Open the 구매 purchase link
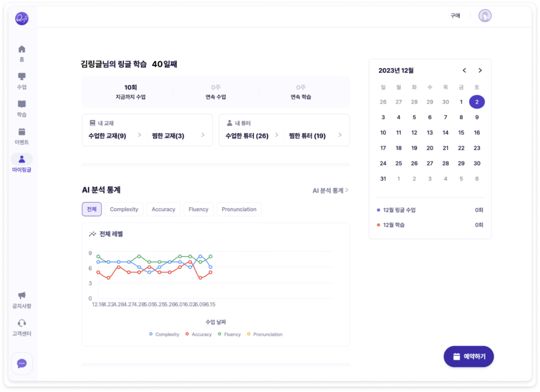 [455, 15]
